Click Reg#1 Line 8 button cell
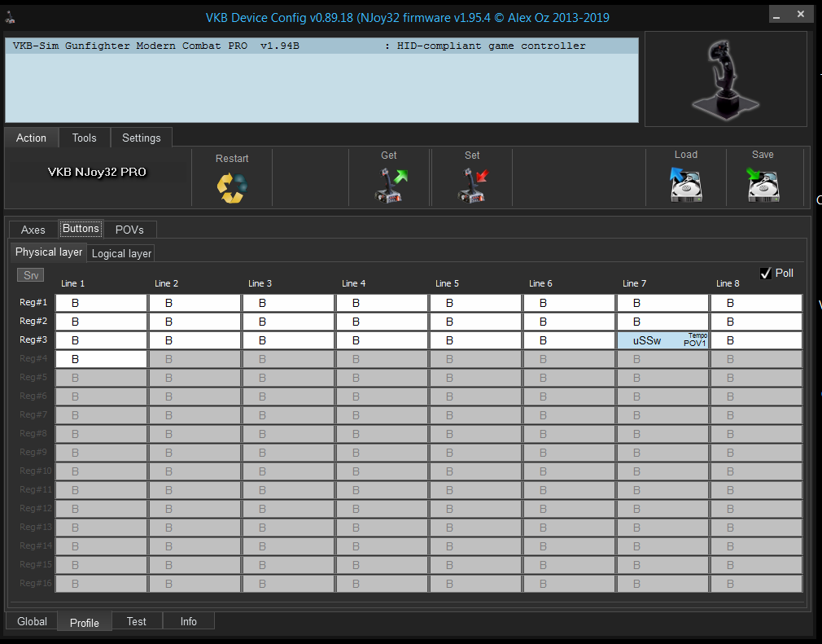This screenshot has width=822, height=644. [x=756, y=303]
